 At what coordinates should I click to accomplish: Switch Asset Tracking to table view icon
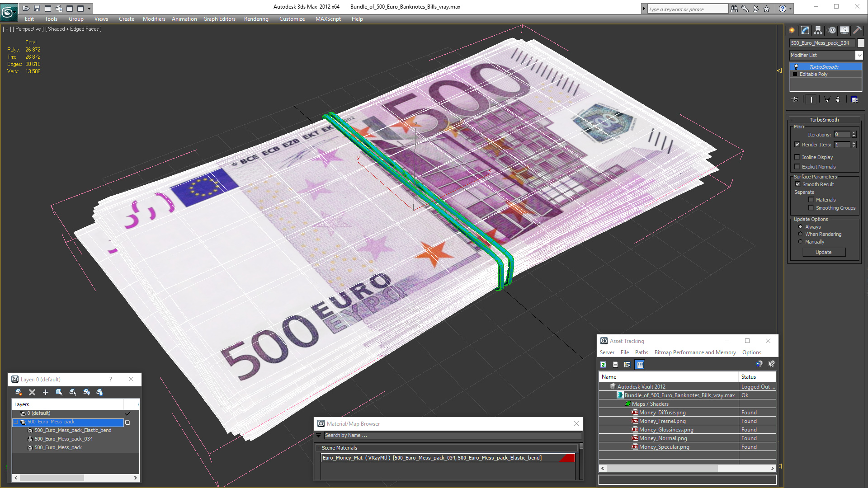(640, 365)
